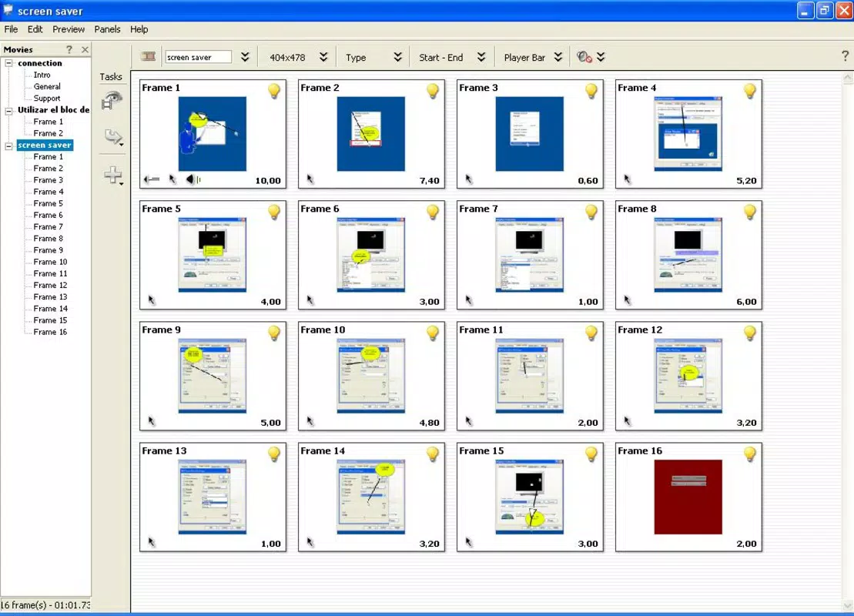Click the share arrow icon in Tasks
This screenshot has height=616, width=854.
pyautogui.click(x=113, y=137)
